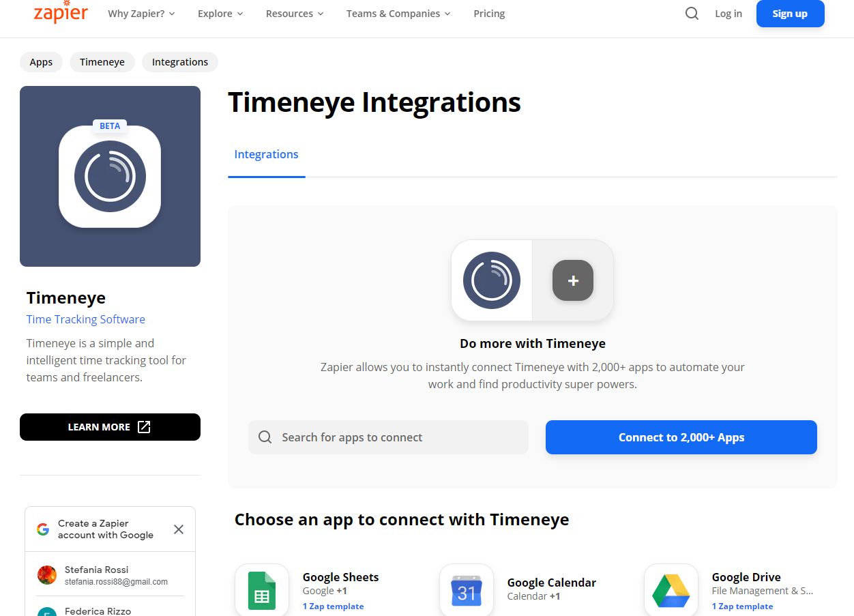Open the Google Calendar integration link

pos(552,583)
